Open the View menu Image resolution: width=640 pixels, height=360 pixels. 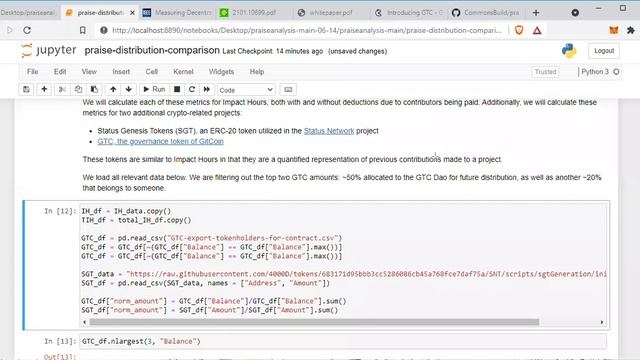pyautogui.click(x=89, y=72)
